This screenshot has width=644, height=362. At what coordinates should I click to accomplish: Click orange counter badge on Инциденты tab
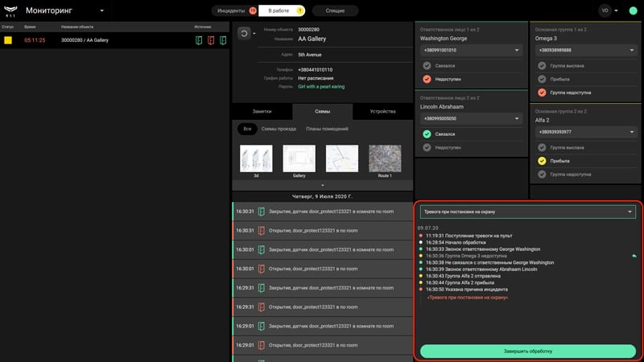[253, 10]
